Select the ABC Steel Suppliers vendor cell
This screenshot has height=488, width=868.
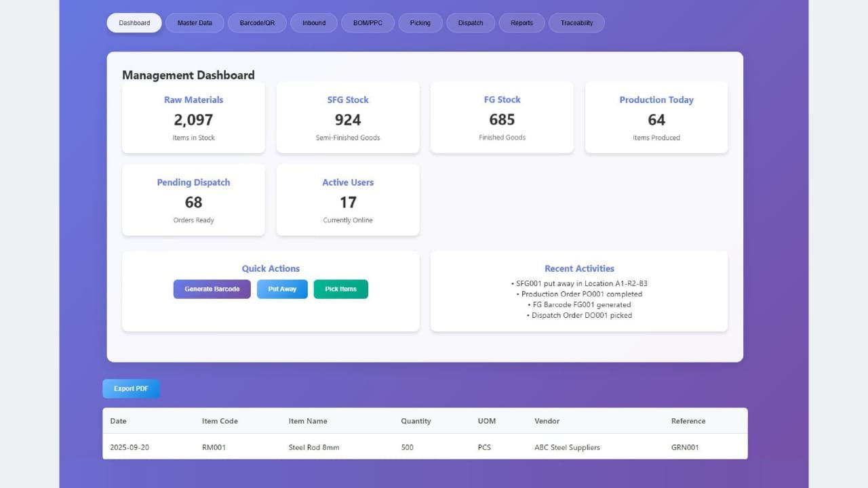[567, 447]
